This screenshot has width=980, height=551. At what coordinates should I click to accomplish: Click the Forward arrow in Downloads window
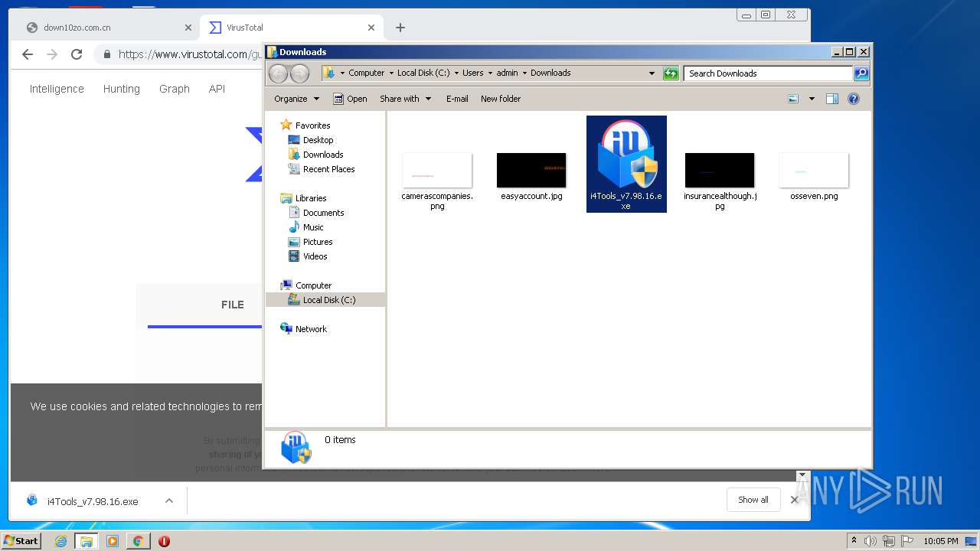[299, 73]
